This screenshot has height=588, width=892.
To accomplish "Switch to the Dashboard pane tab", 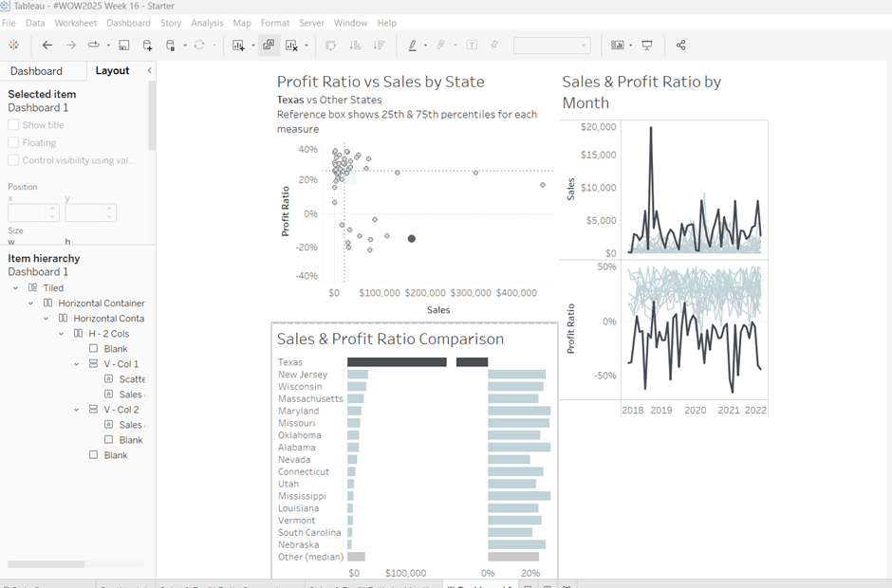I will click(36, 71).
